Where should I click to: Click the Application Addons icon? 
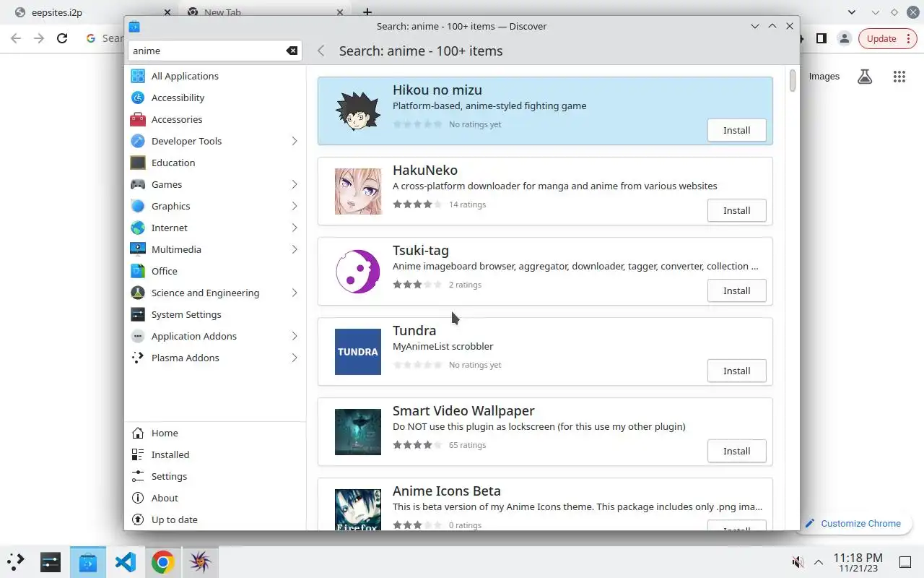(138, 336)
